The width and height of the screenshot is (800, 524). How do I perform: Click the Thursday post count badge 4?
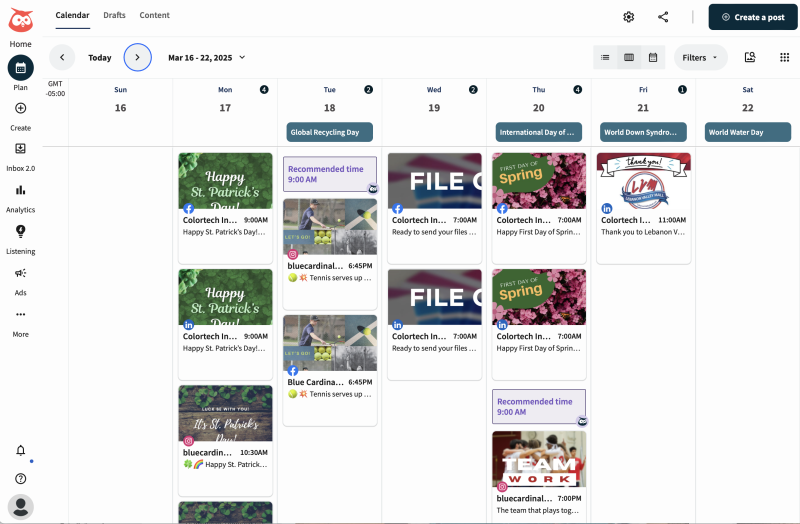578,90
